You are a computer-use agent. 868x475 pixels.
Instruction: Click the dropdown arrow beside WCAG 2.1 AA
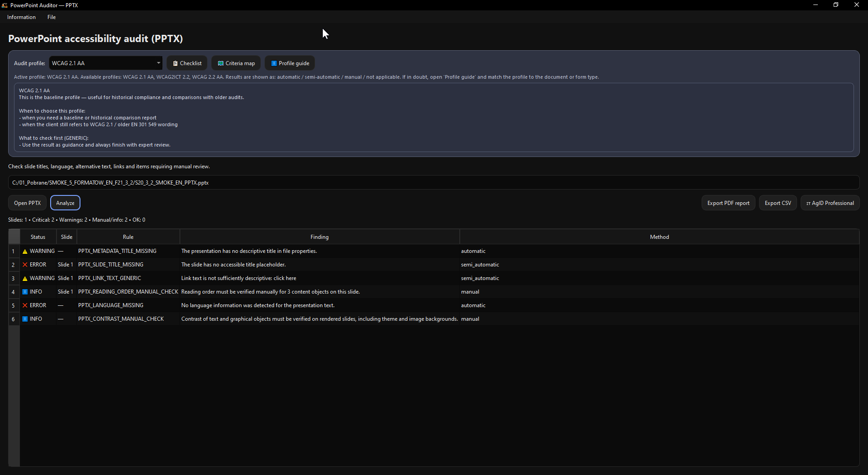point(158,63)
